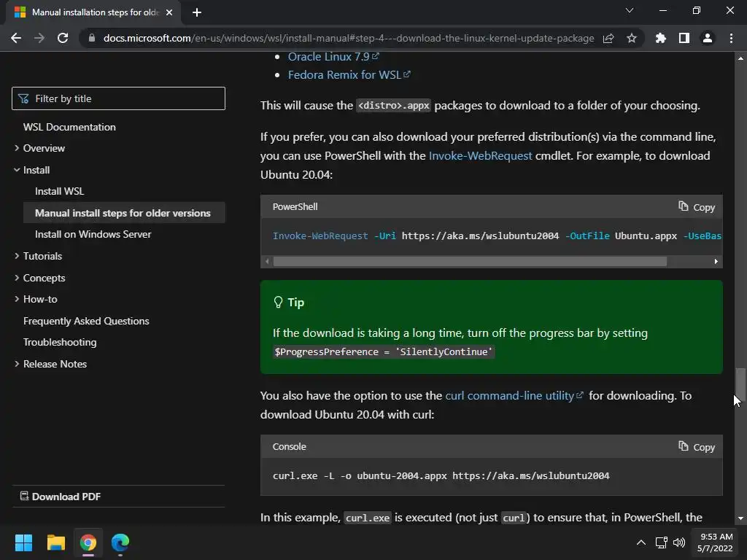Open Frequently Asked Questions in sidebar
This screenshot has height=560, width=747.
pyautogui.click(x=86, y=321)
